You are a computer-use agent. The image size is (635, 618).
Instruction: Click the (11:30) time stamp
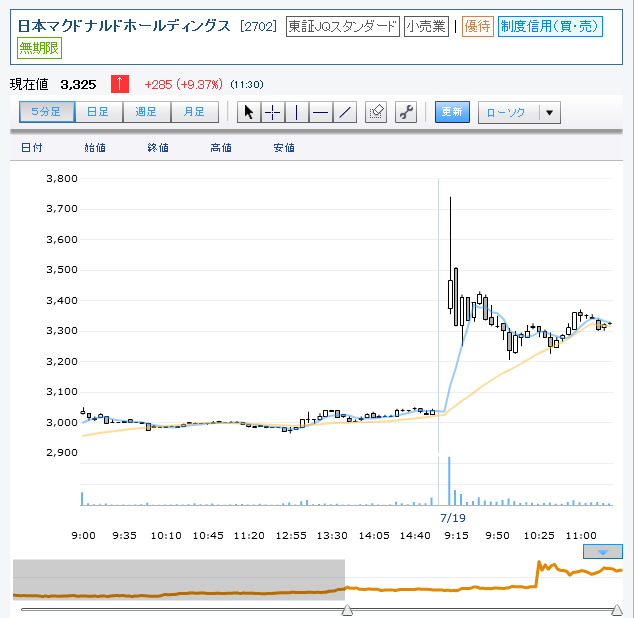247,84
